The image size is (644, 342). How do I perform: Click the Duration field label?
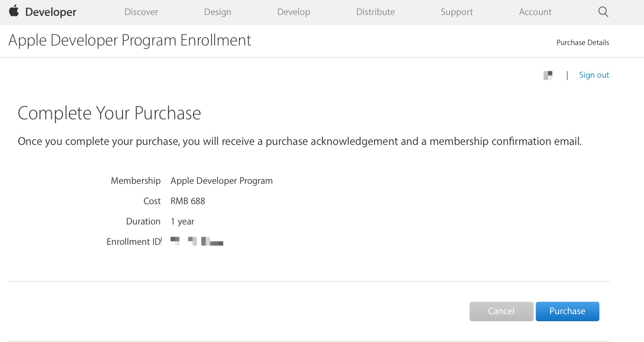point(143,221)
